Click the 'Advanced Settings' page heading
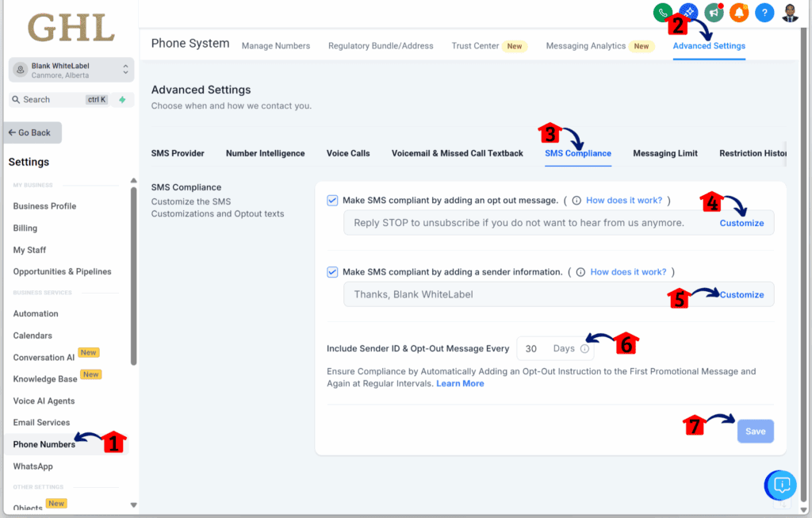Image resolution: width=812 pixels, height=518 pixels. (201, 90)
